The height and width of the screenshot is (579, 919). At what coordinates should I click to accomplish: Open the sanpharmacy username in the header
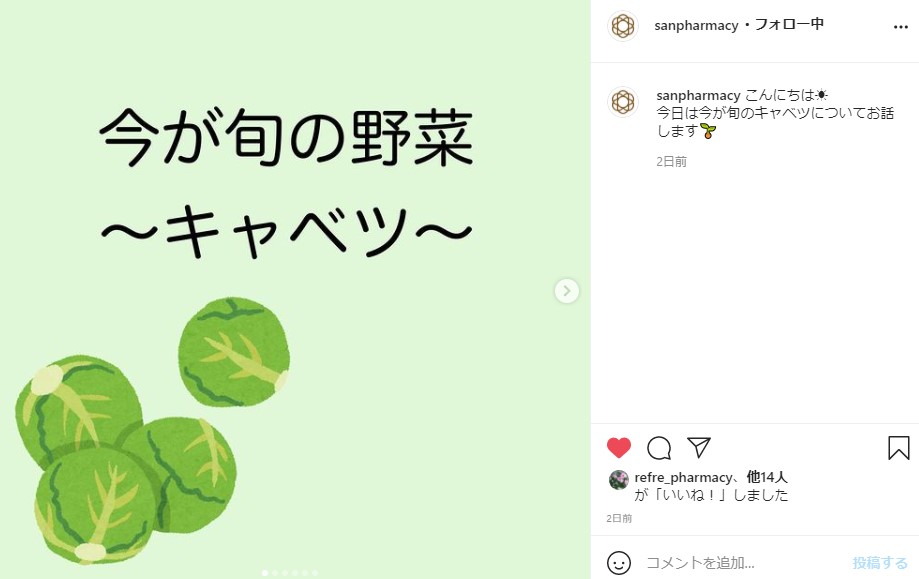696,26
